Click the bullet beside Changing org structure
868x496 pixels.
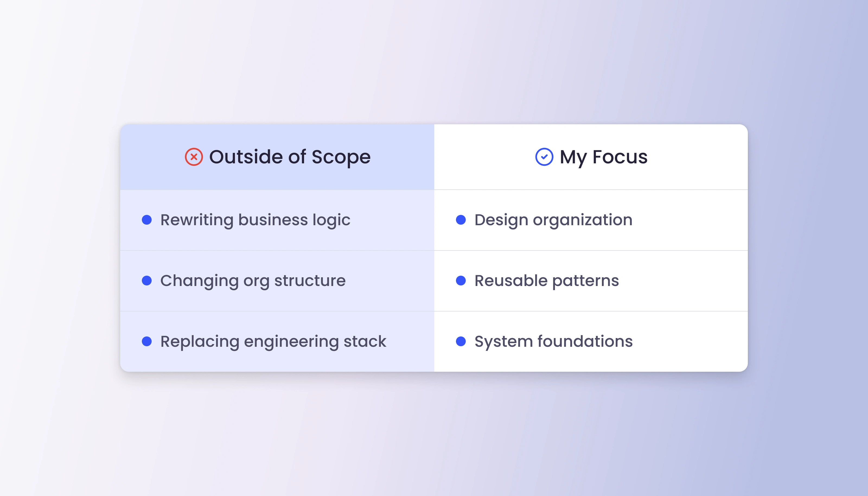click(147, 281)
